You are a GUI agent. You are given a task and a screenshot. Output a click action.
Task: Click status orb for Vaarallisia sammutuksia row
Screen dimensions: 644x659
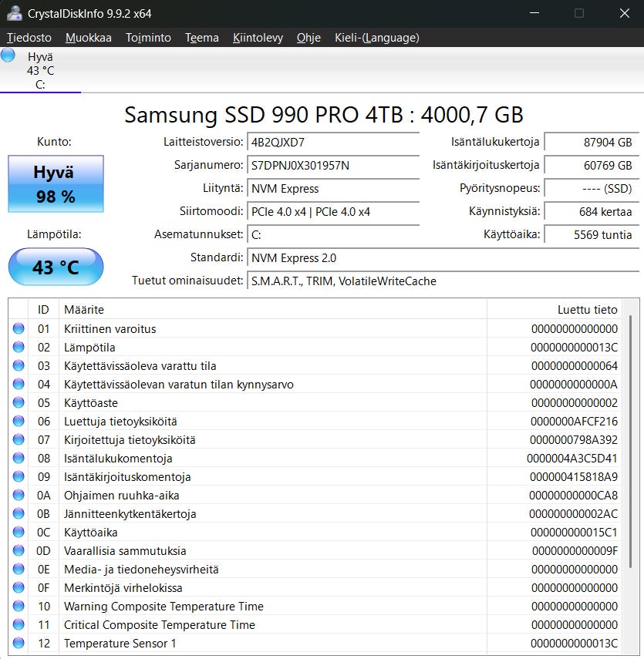point(19,550)
